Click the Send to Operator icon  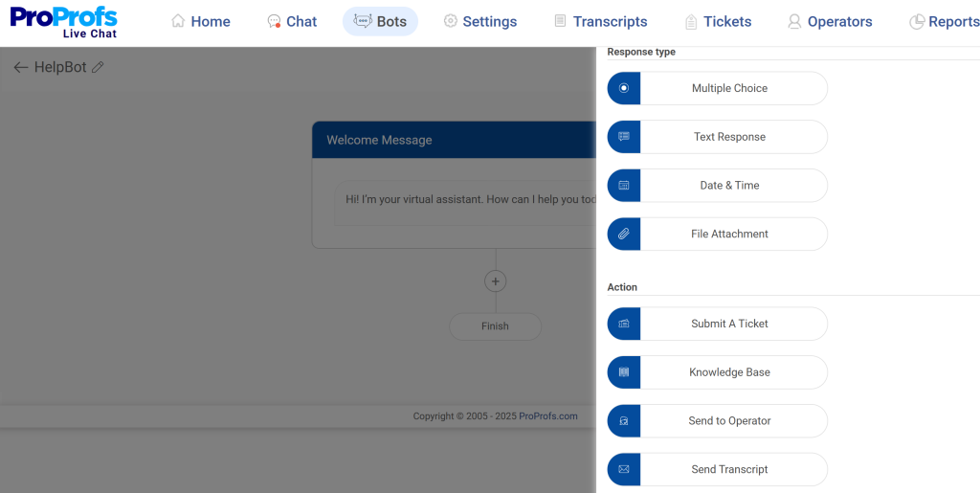tap(624, 421)
